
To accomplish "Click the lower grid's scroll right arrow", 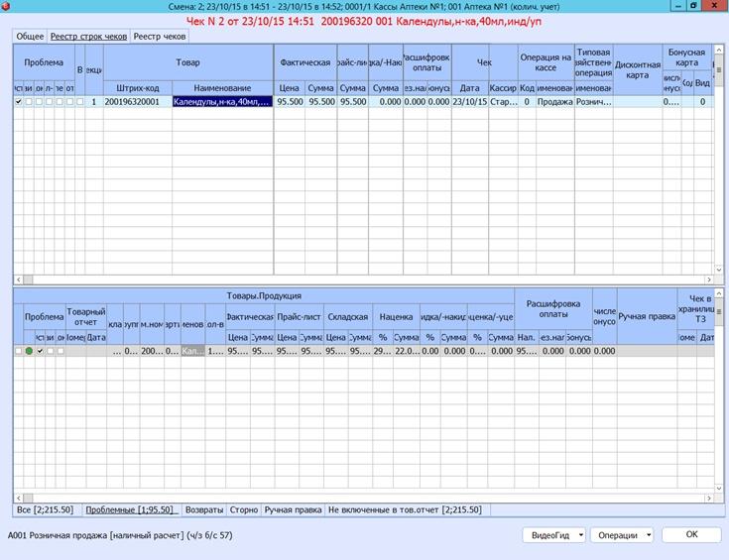I will click(709, 498).
